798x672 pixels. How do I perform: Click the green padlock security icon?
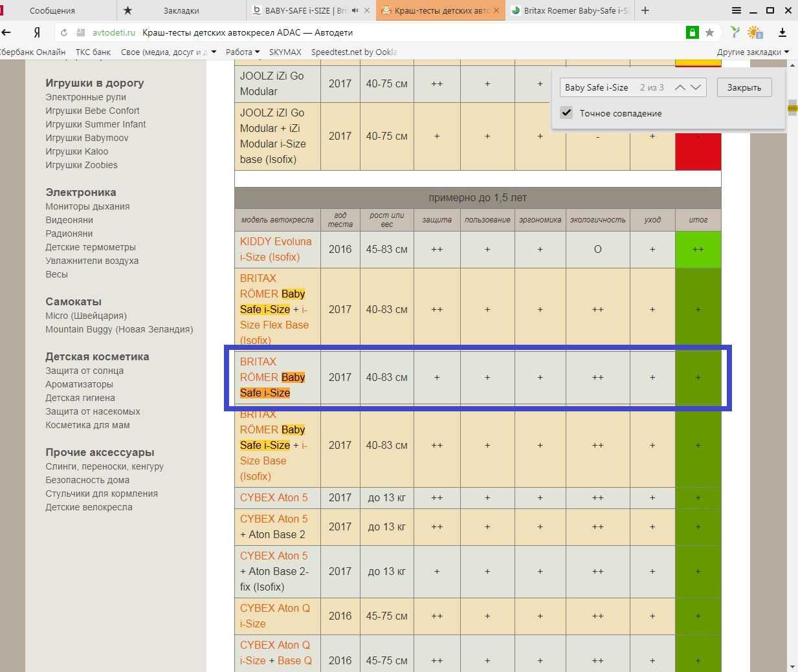point(692,32)
